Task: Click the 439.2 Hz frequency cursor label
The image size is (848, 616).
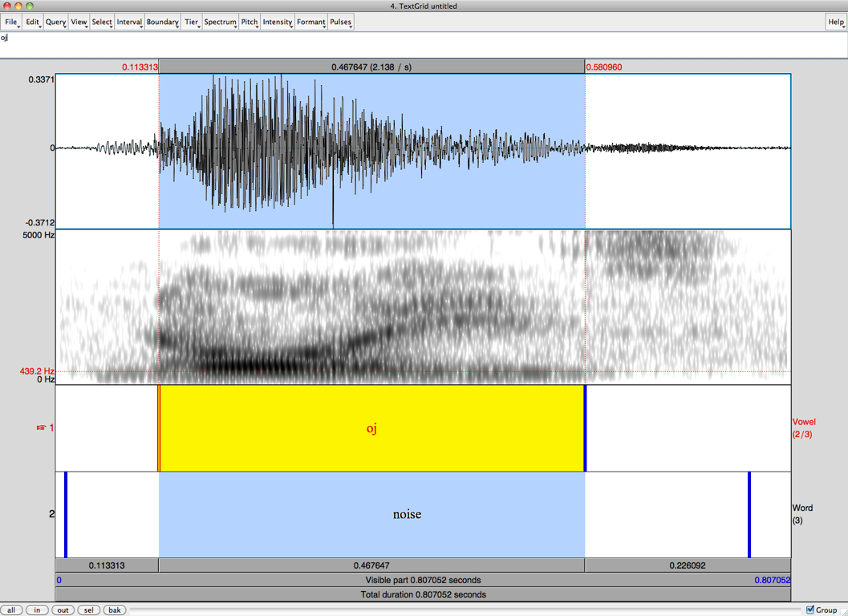Action: pos(37,371)
